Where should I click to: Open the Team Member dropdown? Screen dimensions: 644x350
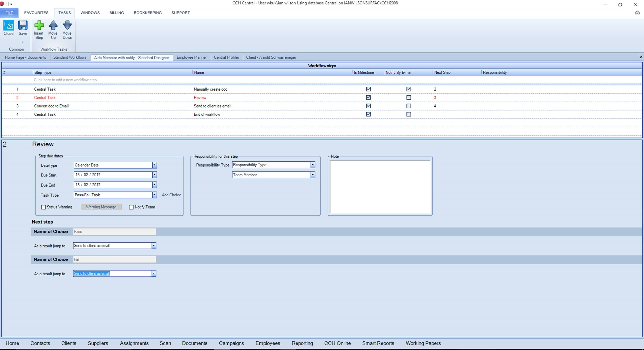tap(313, 175)
